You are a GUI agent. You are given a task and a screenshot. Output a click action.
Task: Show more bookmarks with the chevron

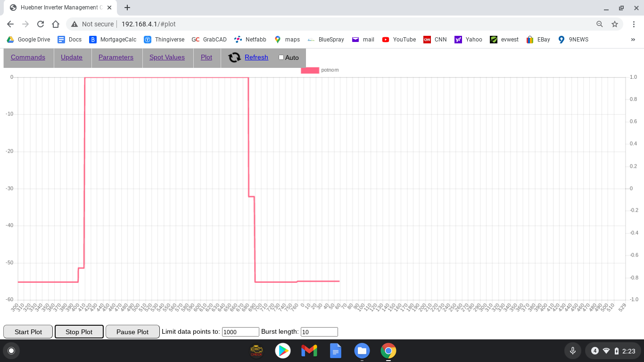(x=633, y=40)
